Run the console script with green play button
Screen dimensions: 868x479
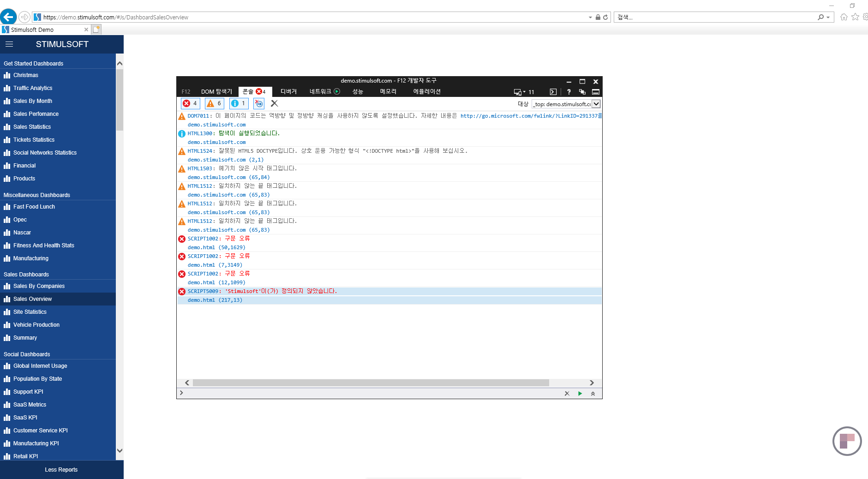(x=580, y=394)
